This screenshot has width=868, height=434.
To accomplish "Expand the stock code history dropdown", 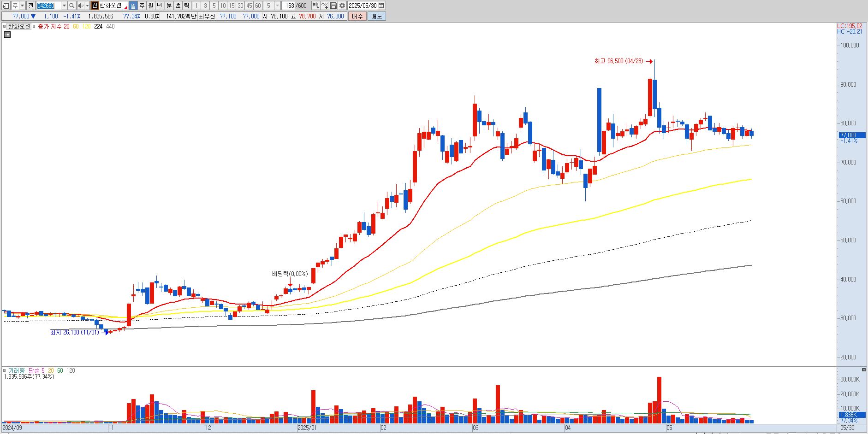I will pyautogui.click(x=64, y=6).
